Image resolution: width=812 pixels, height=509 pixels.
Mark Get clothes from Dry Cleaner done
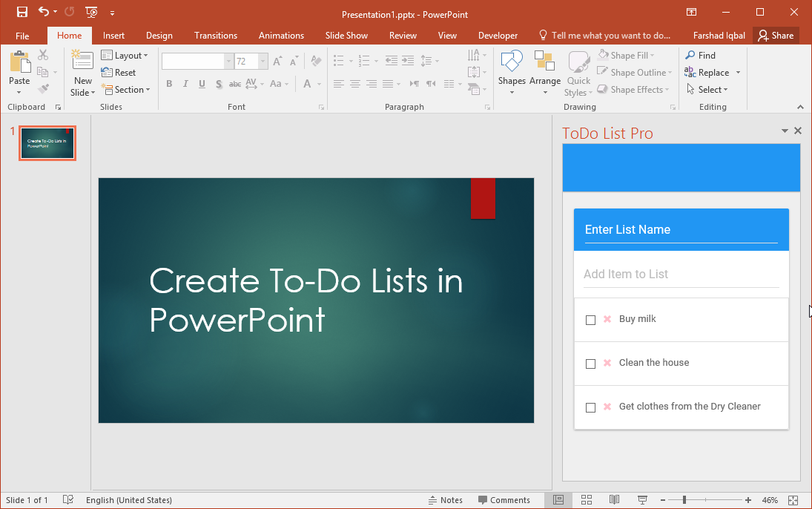(590, 407)
